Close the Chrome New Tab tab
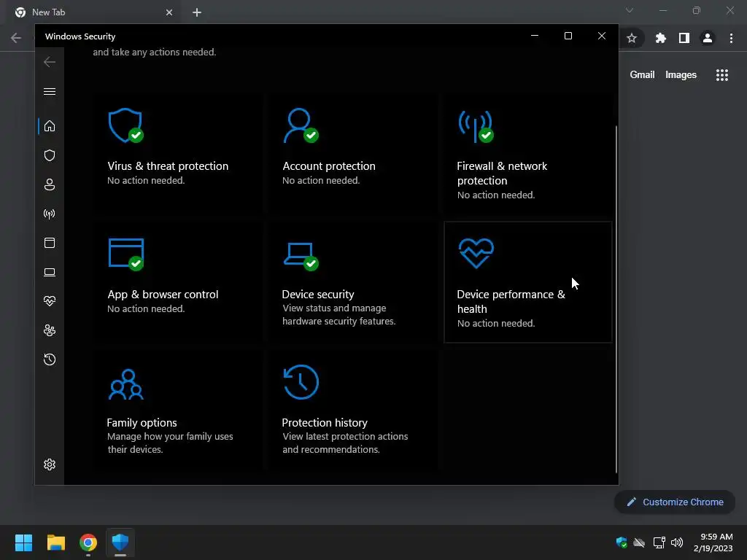This screenshot has width=747, height=560. (x=169, y=12)
